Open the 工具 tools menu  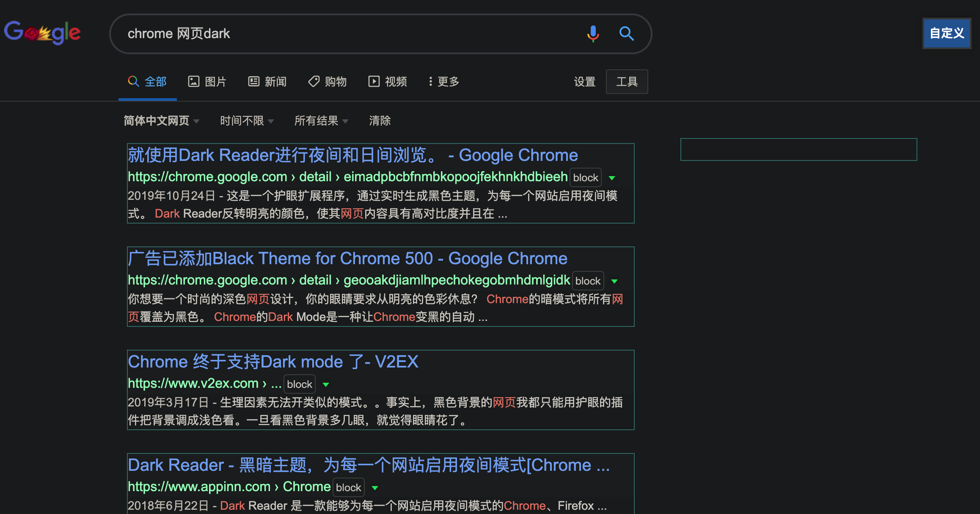pyautogui.click(x=627, y=81)
